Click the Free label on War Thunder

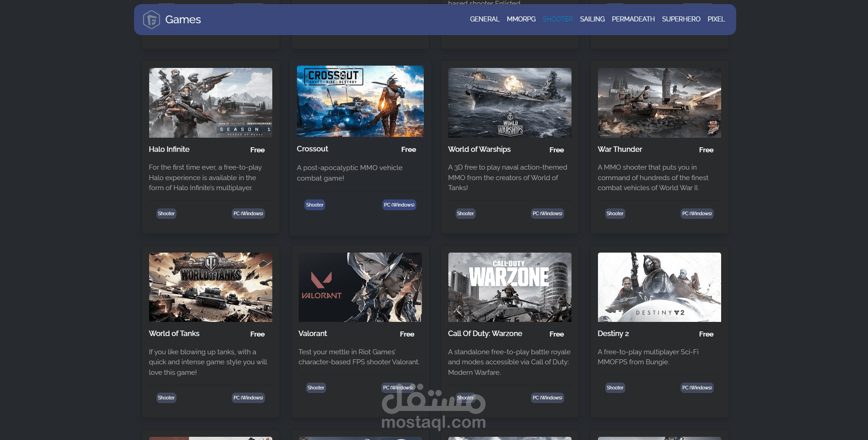pos(706,150)
